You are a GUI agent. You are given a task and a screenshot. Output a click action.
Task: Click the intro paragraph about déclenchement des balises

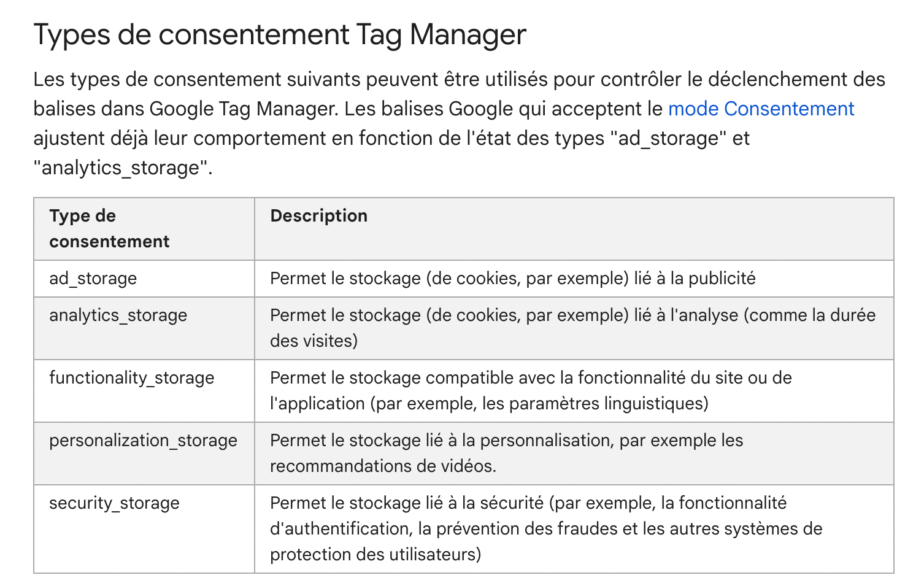click(460, 123)
